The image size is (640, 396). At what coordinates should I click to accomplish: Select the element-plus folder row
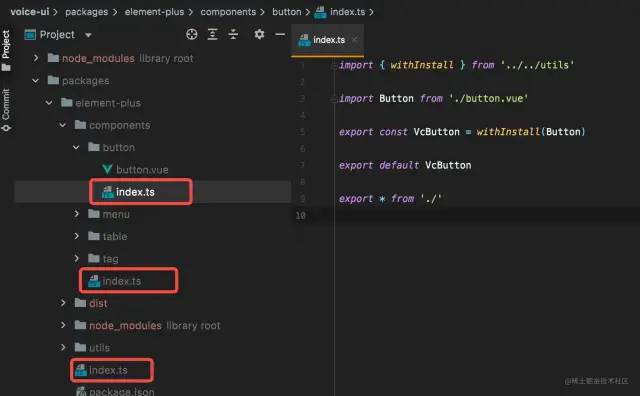tap(153, 103)
